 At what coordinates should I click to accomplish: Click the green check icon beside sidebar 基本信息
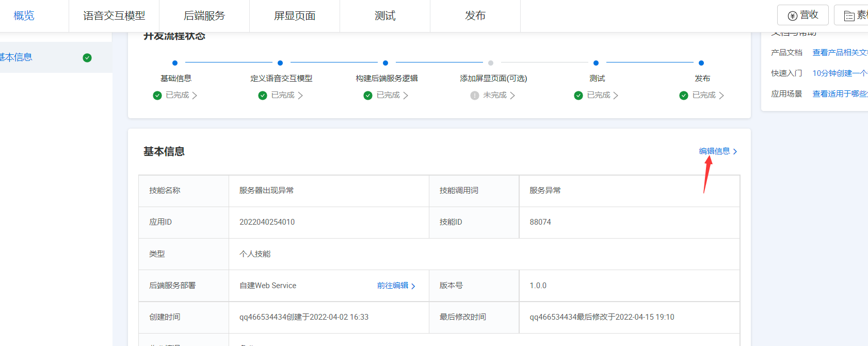[87, 58]
